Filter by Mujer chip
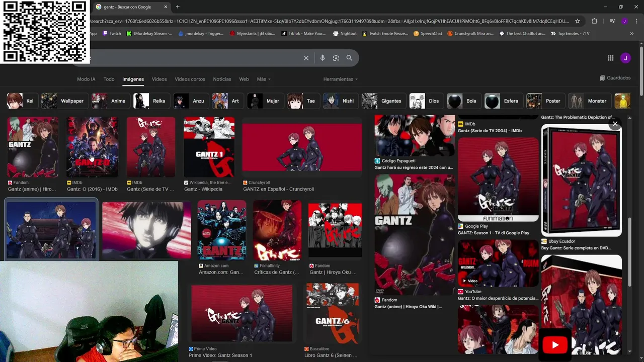Screen dimensions: 644x362 [265, 101]
